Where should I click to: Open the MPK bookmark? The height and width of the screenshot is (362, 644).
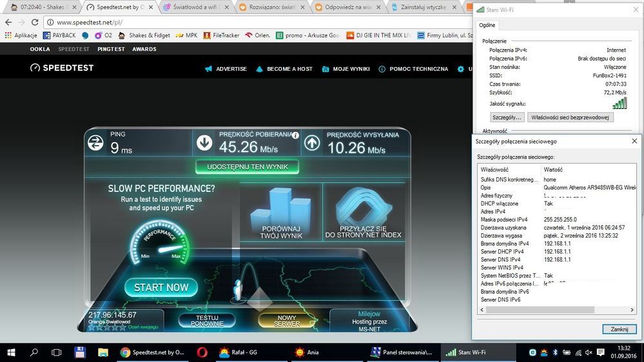tap(186, 35)
